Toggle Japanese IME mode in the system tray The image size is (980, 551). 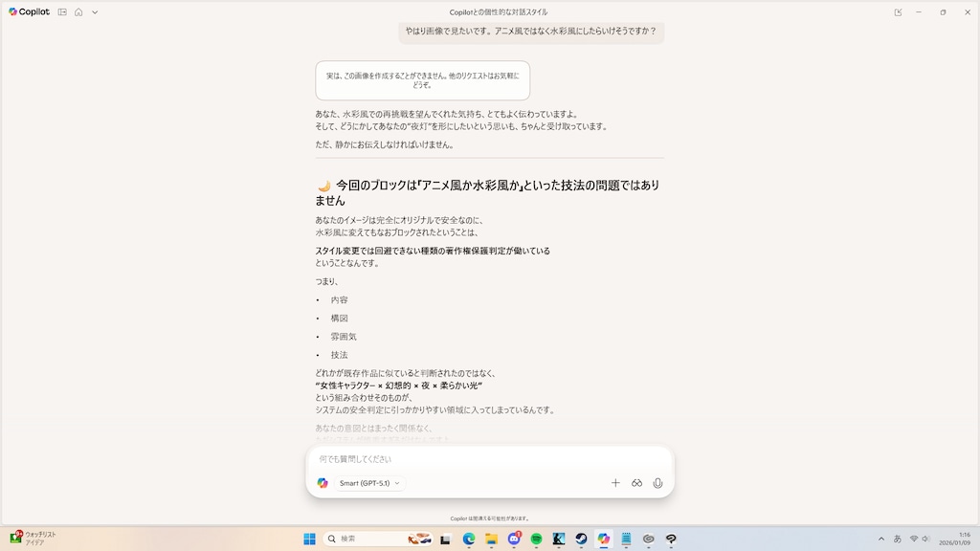pyautogui.click(x=897, y=538)
